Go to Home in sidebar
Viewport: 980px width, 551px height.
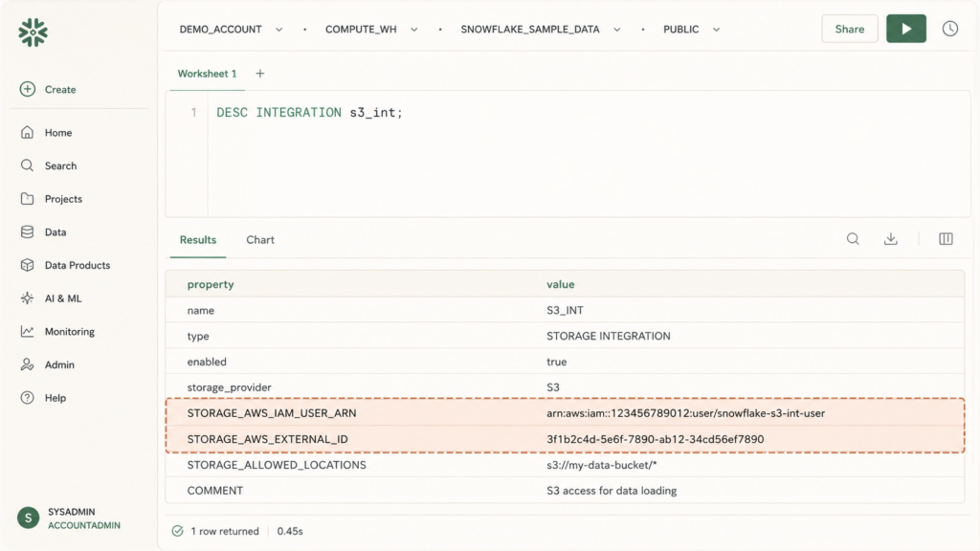click(58, 132)
